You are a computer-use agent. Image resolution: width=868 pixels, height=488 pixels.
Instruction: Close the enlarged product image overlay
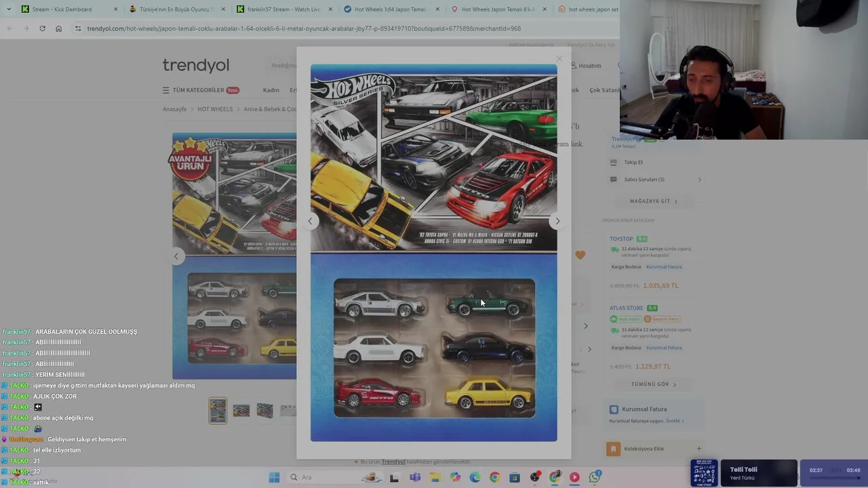559,58
